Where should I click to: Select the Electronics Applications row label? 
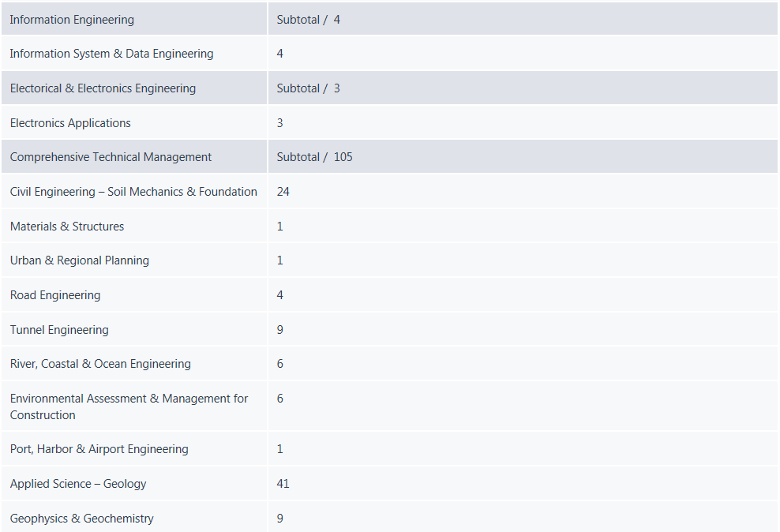[x=70, y=123]
